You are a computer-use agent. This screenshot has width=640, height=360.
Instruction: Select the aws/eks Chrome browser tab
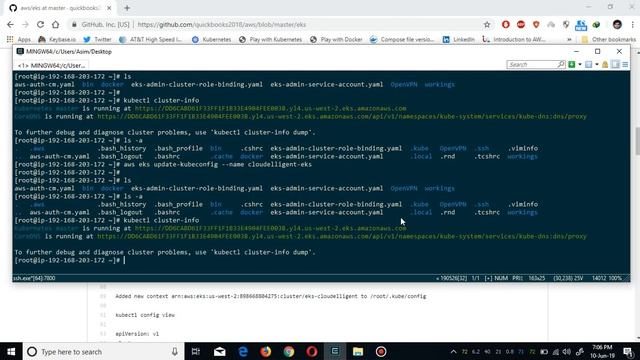(59, 8)
